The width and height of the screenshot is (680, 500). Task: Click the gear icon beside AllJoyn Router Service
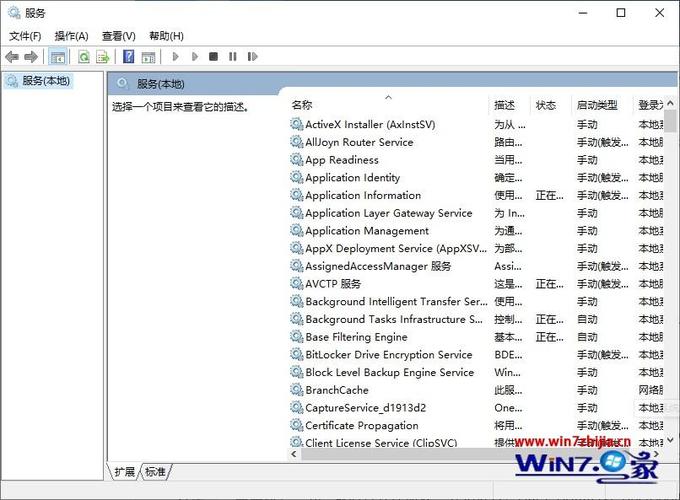tap(297, 142)
